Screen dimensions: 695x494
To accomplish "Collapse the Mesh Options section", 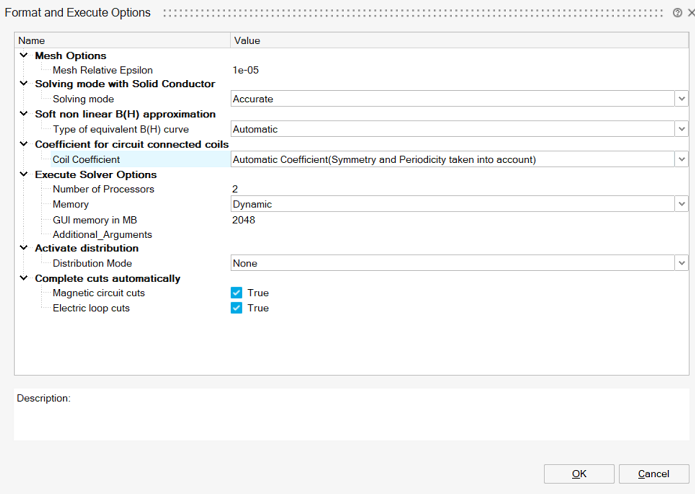I will click(24, 55).
